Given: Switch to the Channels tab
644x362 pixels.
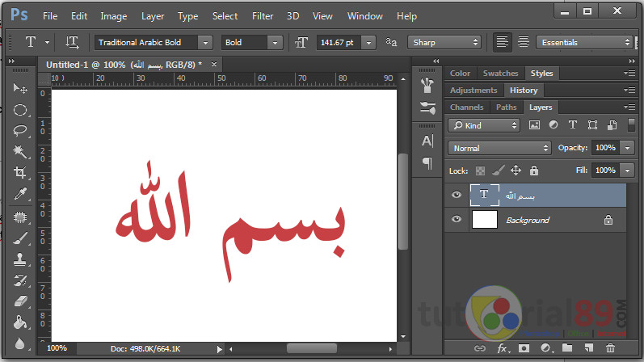Looking at the screenshot, I should pos(466,107).
